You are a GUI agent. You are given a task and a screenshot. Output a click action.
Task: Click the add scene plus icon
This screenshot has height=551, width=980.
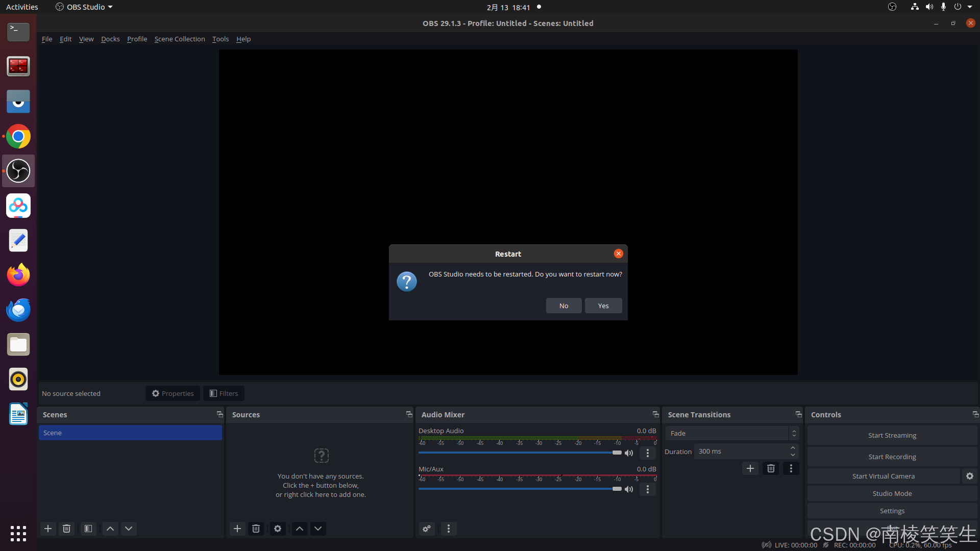48,529
